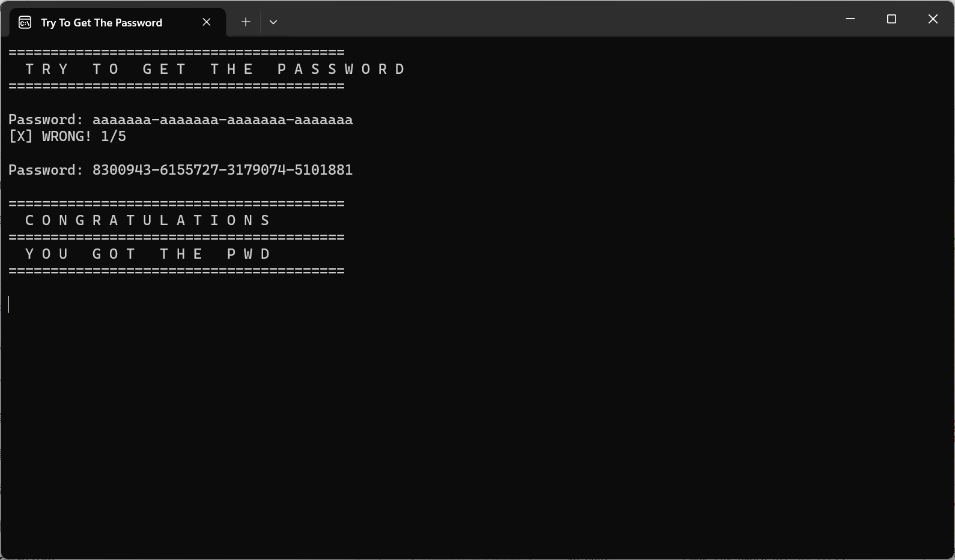Image resolution: width=955 pixels, height=560 pixels.
Task: Minimize the terminal window
Action: click(850, 19)
